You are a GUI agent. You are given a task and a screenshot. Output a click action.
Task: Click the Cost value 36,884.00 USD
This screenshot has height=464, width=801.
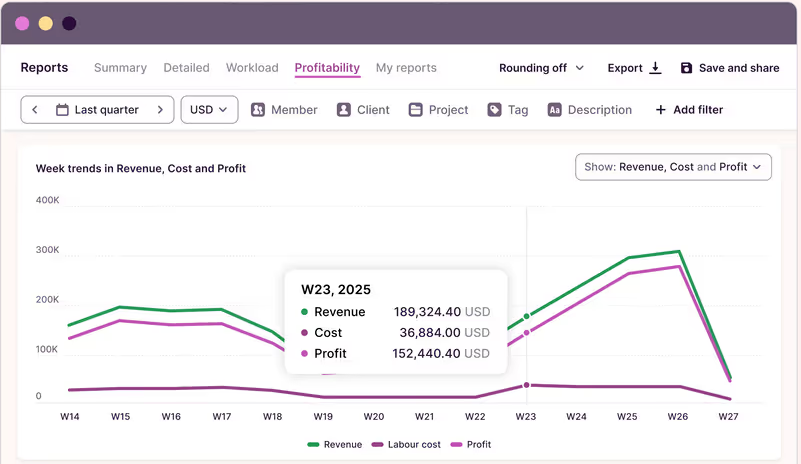click(x=444, y=333)
